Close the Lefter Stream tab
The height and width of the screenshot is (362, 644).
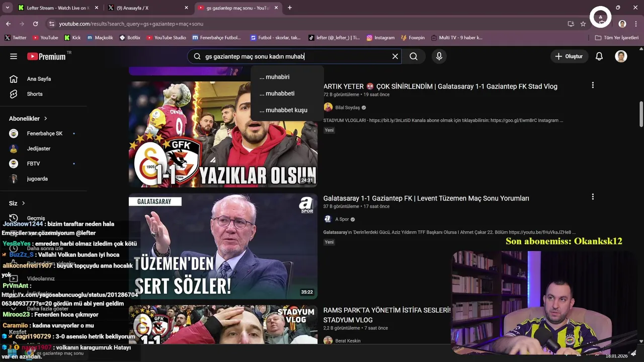(x=97, y=8)
